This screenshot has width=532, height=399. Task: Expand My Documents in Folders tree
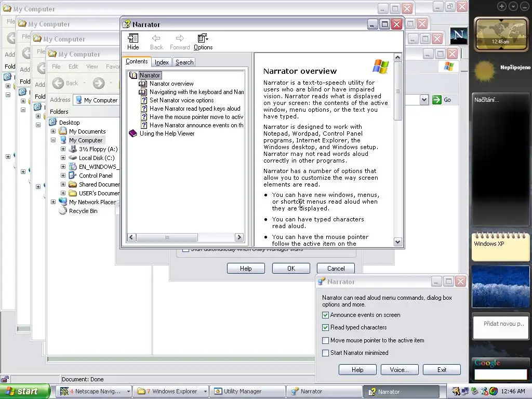(x=54, y=131)
